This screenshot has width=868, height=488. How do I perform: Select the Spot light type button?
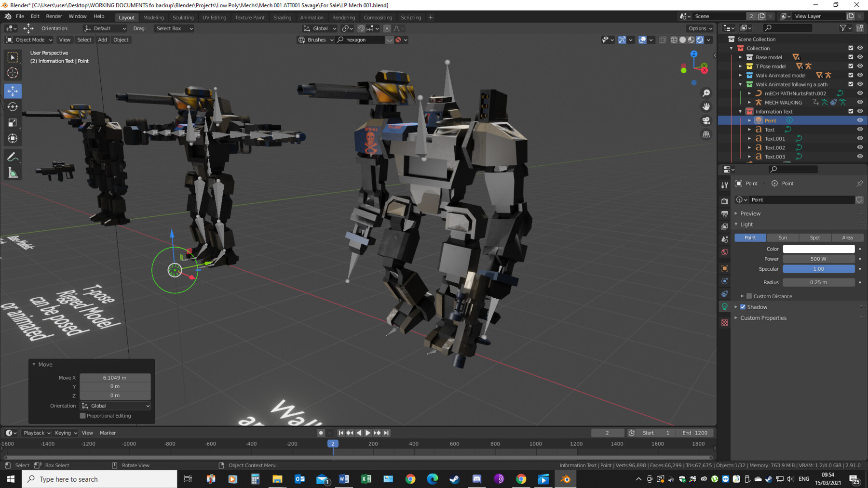click(815, 237)
